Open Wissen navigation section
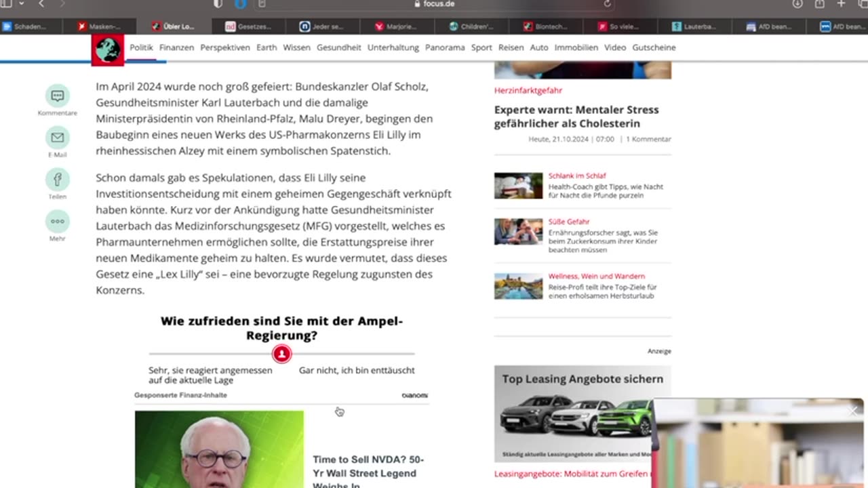 click(296, 47)
